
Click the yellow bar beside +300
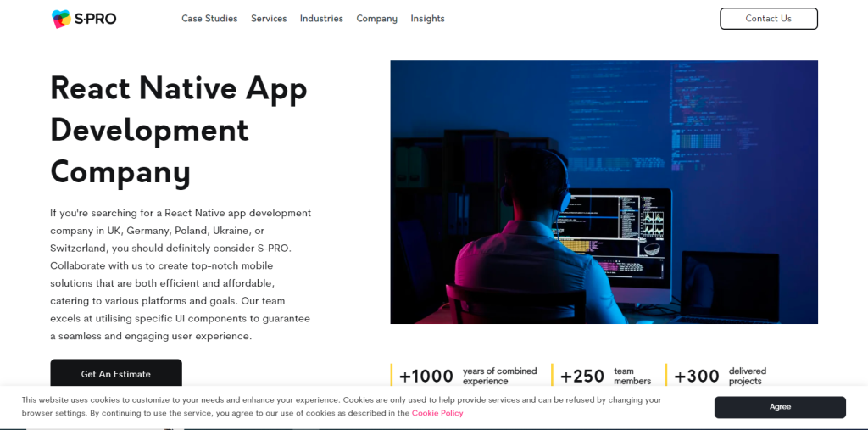667,375
